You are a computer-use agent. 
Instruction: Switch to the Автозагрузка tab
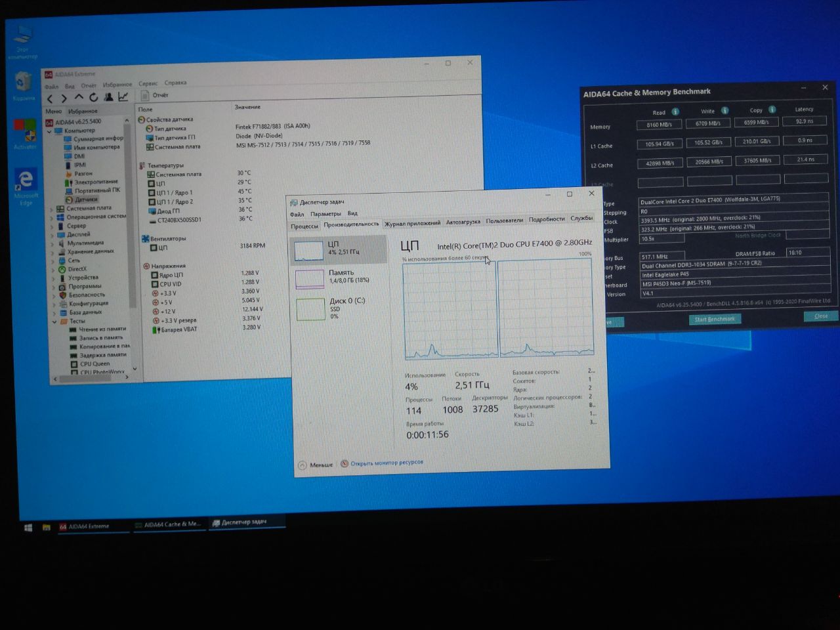(x=463, y=222)
